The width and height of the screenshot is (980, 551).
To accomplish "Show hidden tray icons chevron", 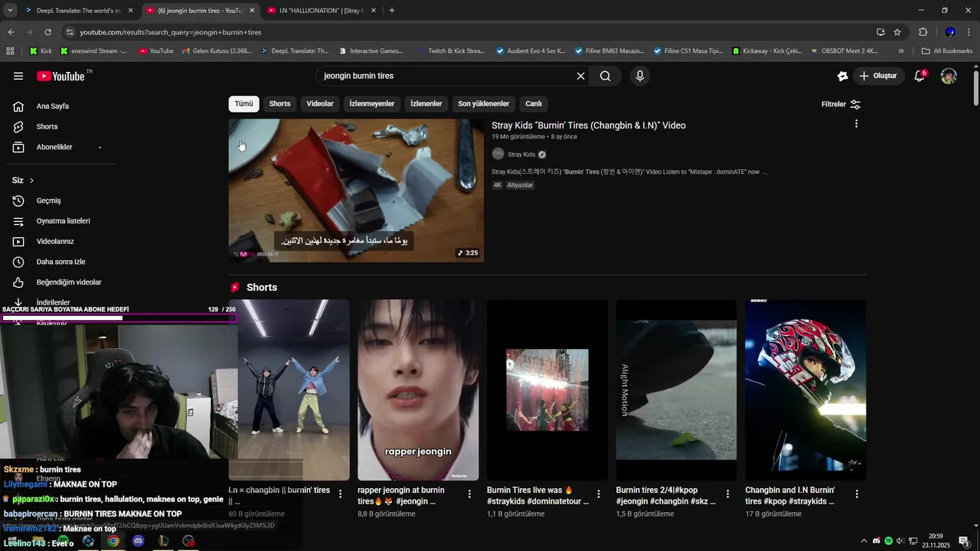I will click(x=864, y=541).
